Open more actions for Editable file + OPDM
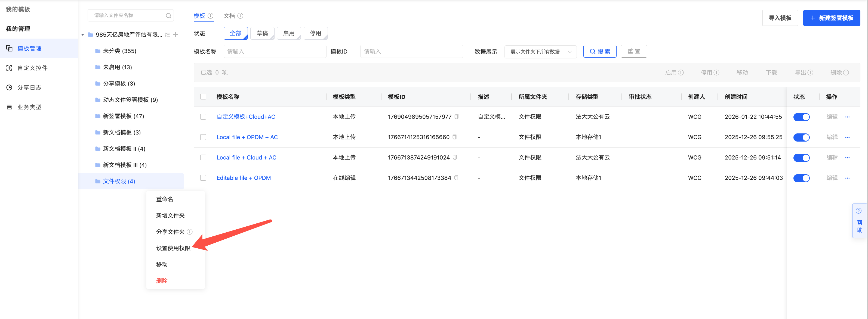868x319 pixels. click(x=847, y=178)
